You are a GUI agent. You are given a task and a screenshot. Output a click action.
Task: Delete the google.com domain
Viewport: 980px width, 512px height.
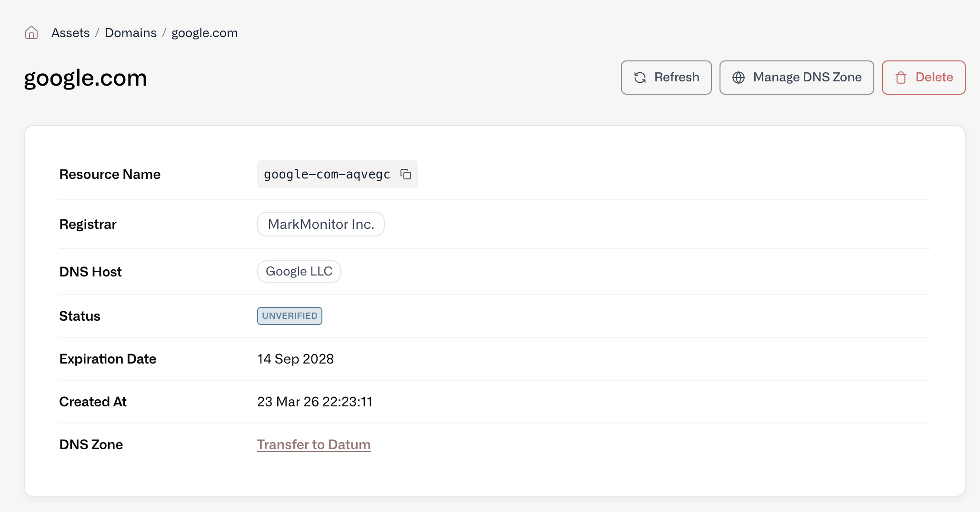[x=923, y=78]
